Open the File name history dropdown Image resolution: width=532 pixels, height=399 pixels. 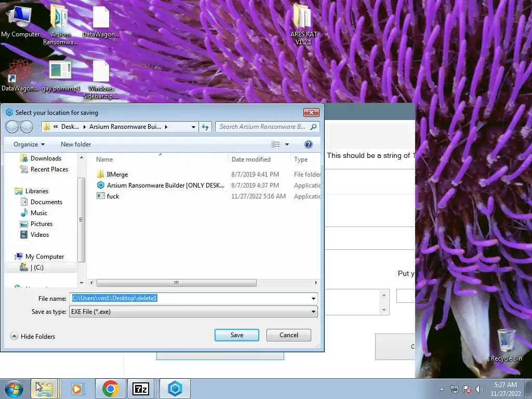pos(313,299)
